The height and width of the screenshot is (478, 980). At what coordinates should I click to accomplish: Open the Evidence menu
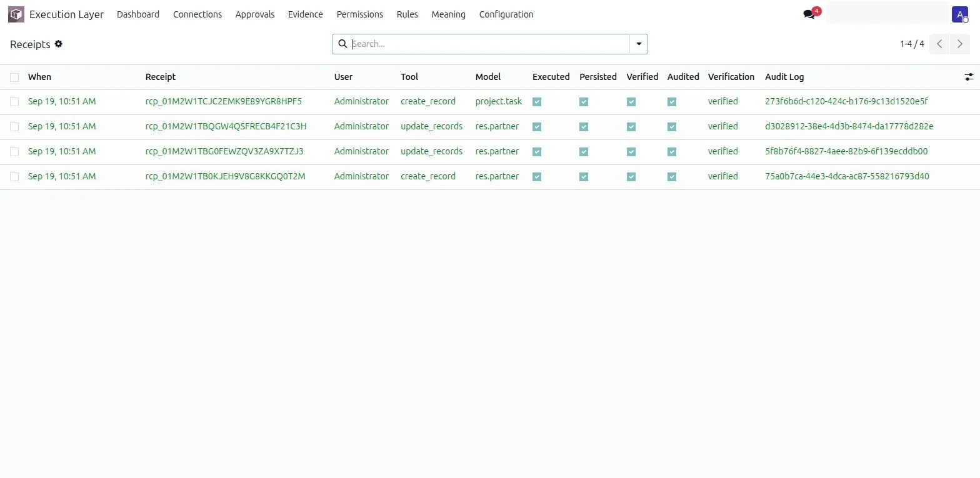tap(306, 14)
